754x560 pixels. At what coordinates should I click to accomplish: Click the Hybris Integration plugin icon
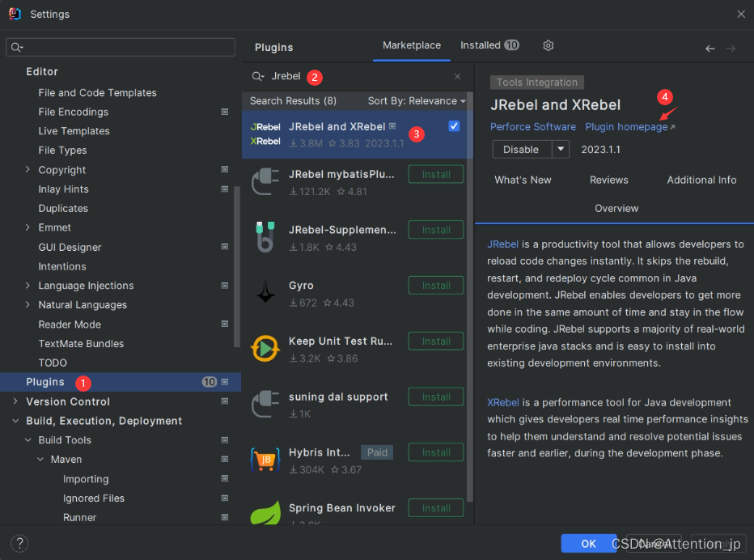tap(266, 460)
